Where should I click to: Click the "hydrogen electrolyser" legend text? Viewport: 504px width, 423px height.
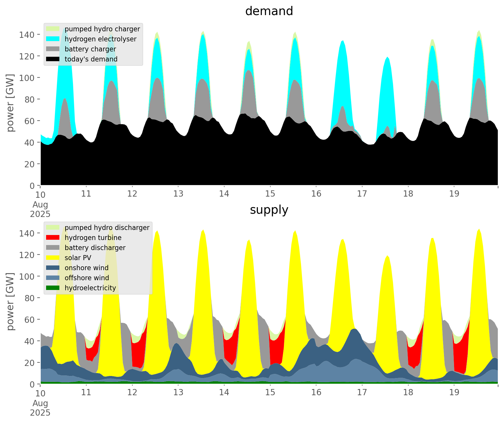[x=100, y=39]
